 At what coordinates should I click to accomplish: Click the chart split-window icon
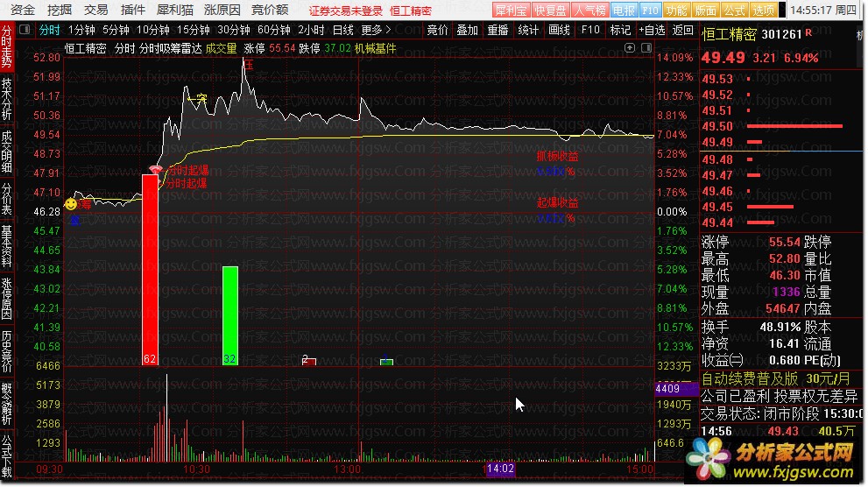point(646,48)
